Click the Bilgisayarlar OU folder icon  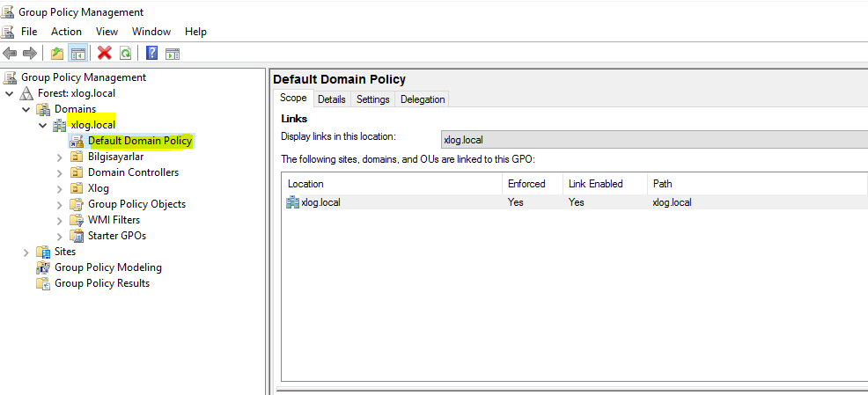77,157
